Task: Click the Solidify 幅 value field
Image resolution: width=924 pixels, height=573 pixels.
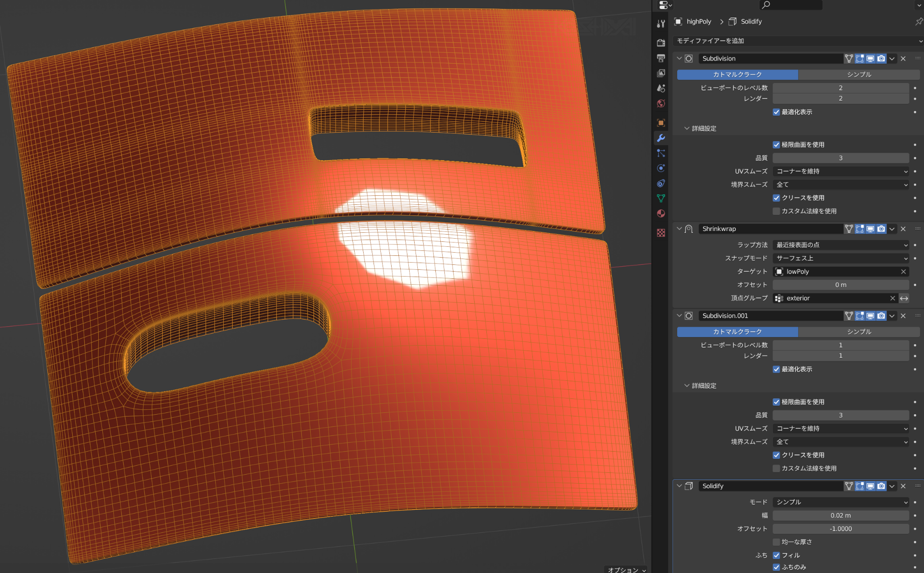Action: (x=841, y=515)
